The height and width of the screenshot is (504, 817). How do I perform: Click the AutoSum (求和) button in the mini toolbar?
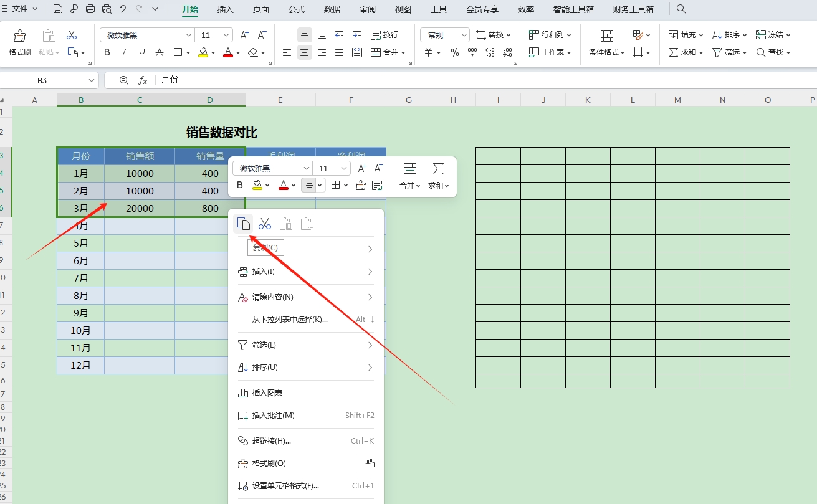438,176
